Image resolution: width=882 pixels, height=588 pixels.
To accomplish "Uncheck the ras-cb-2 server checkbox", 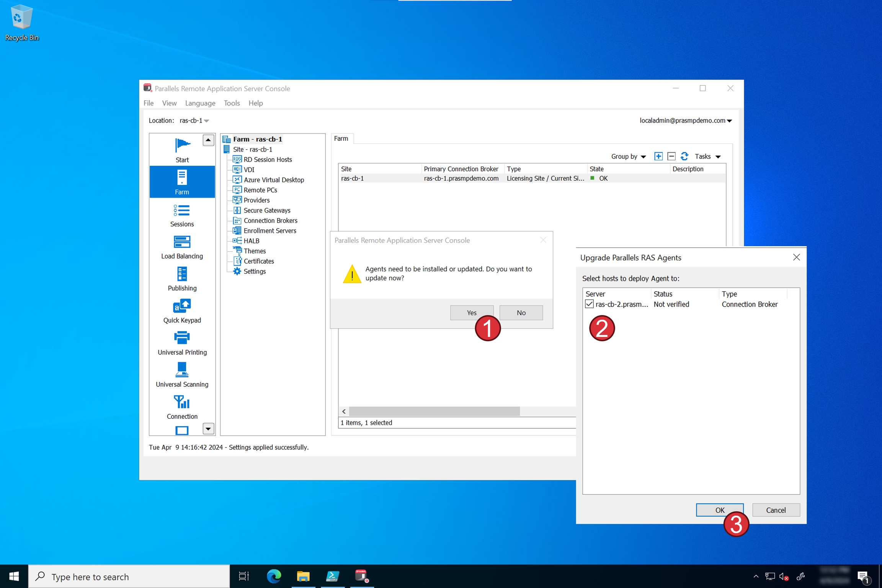I will [589, 304].
